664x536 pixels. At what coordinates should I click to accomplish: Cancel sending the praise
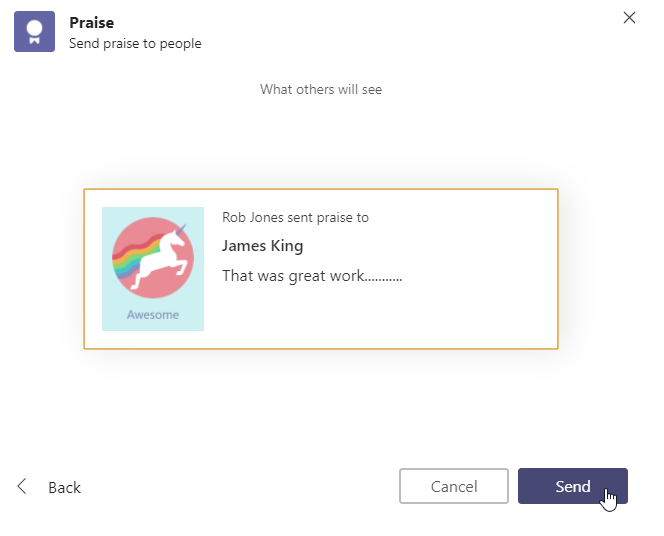[x=454, y=486]
